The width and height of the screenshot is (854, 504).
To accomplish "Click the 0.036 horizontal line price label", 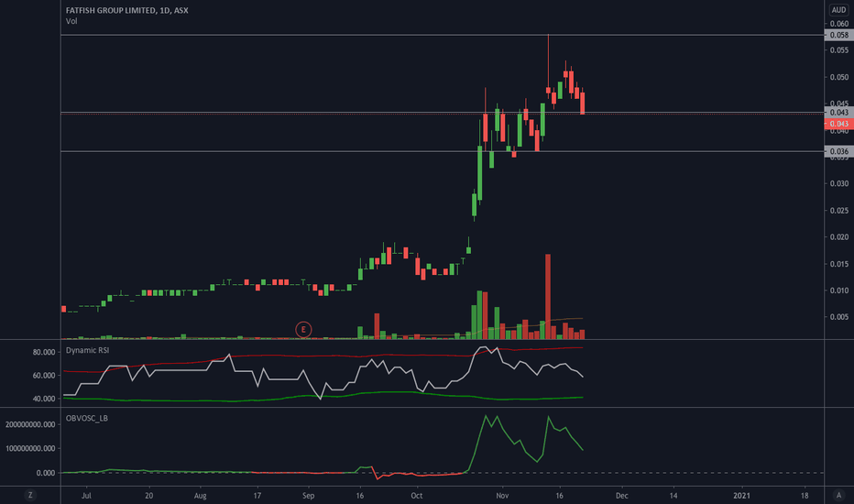I will pyautogui.click(x=838, y=151).
